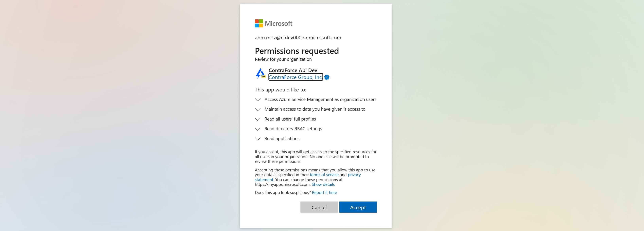Open the ContraForce Group, Inc publisher link
This screenshot has width=644, height=231.
click(x=295, y=77)
